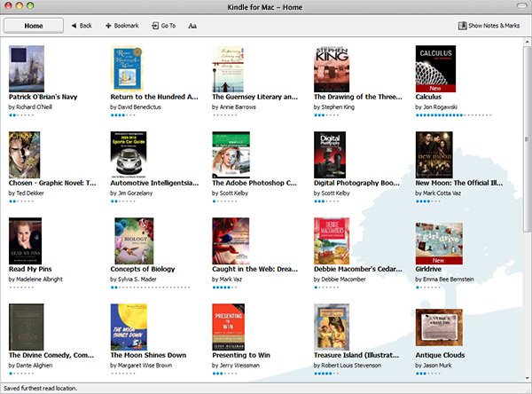Add a Bookmark from the toolbar
Viewport: 532px width, 394px height.
(121, 26)
